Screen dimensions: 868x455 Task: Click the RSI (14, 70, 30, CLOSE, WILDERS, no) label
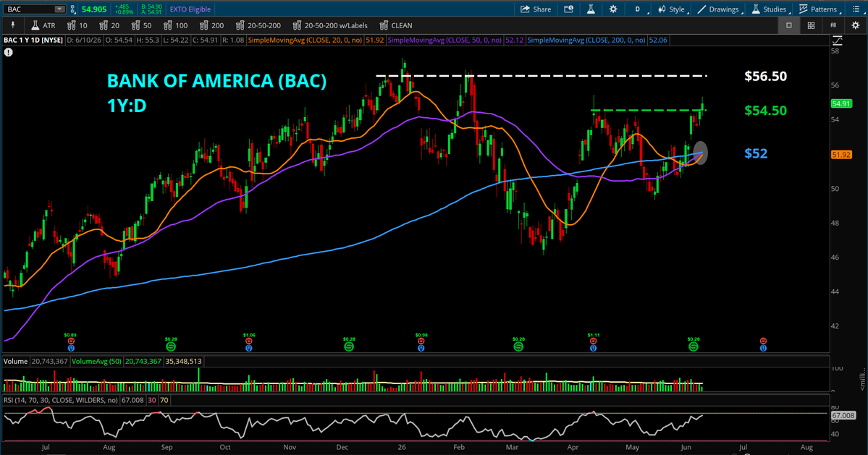61,400
